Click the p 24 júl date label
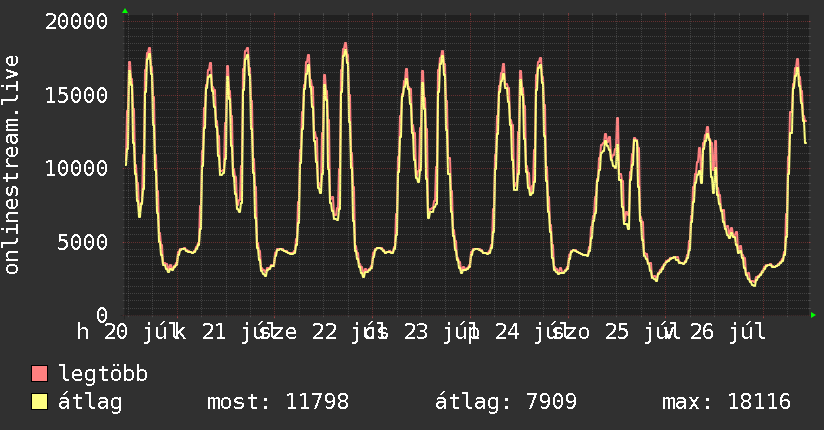The image size is (824, 430). (x=518, y=332)
